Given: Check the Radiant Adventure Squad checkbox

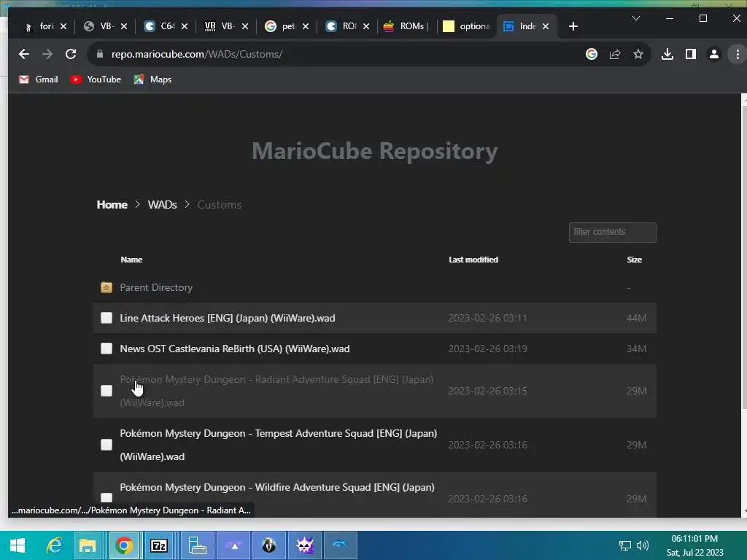Looking at the screenshot, I should coord(107,391).
